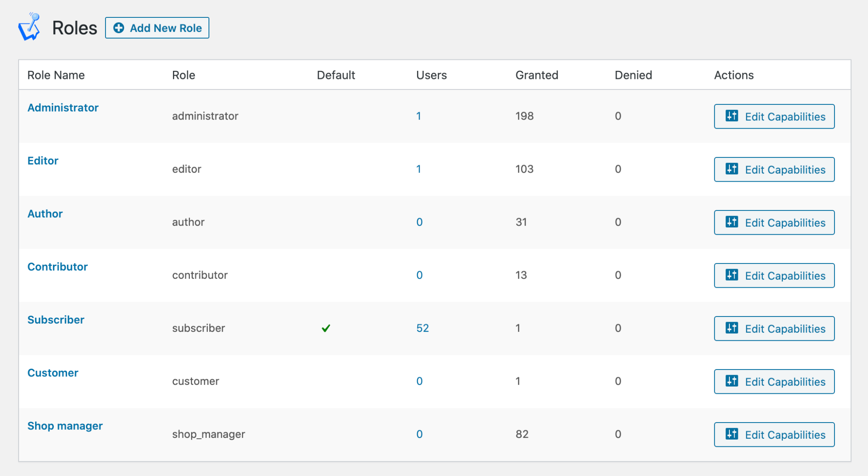
Task: Click the capabilities icon in the Editor row
Action: (732, 169)
